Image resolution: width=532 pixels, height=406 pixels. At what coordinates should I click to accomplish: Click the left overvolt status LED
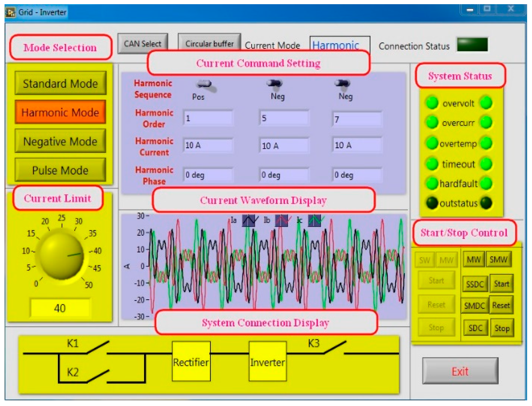pos(432,103)
